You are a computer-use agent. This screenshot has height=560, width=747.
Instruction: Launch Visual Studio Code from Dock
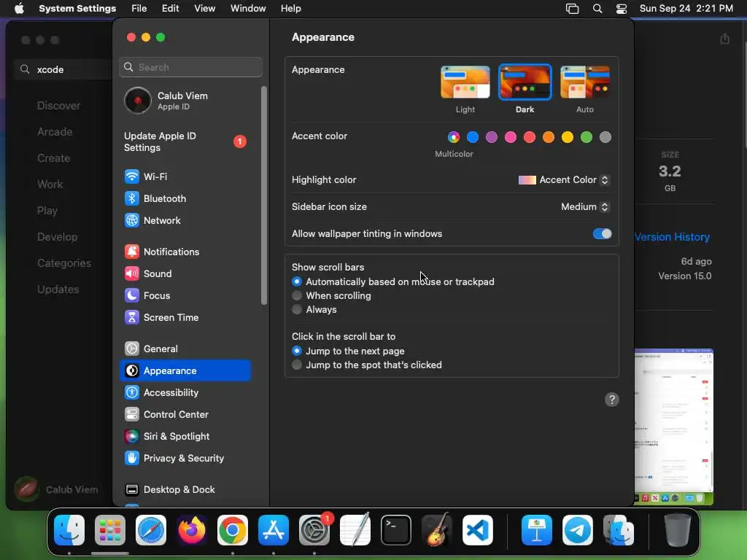point(477,530)
